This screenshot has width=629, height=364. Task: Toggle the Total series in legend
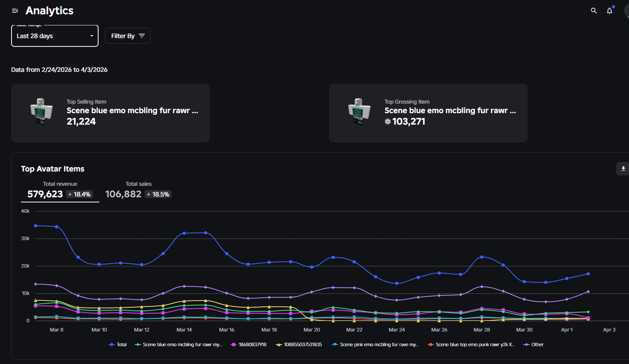[118, 345]
